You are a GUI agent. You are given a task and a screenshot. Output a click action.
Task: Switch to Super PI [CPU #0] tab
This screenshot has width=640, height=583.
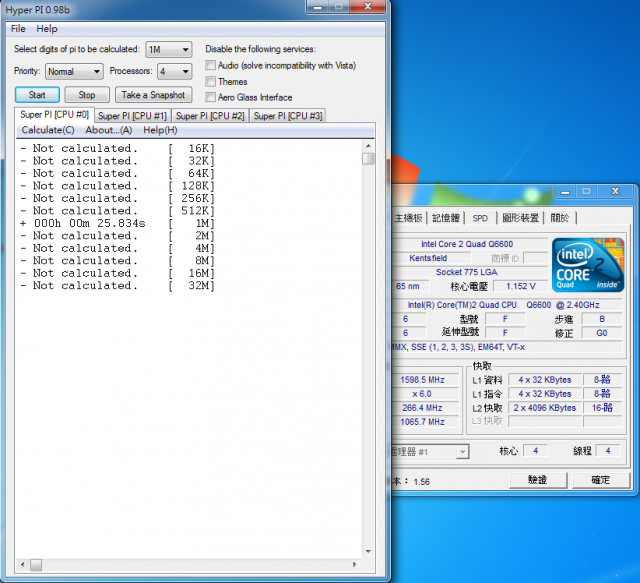(54, 115)
